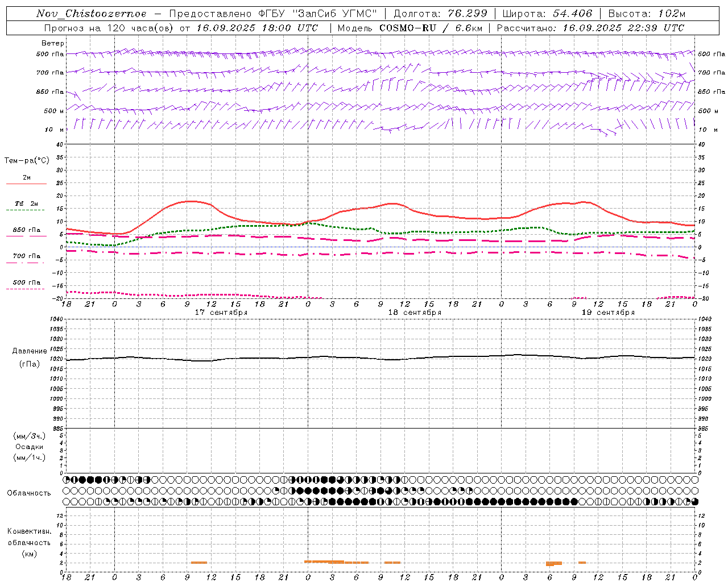Select calculation time 16.09.2025 22:39 UTC
The image size is (728, 582).
pos(623,28)
